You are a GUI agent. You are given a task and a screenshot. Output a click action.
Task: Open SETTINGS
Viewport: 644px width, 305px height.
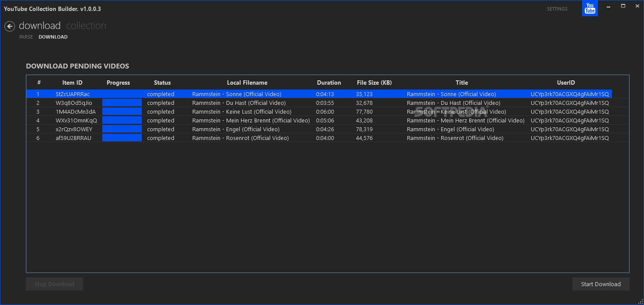[x=557, y=9]
